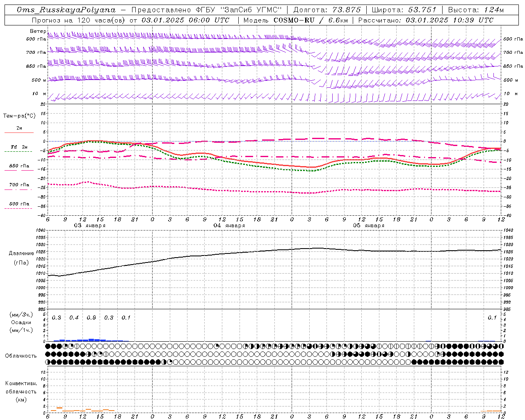
Task: Click the Тем-ра(°C) panel label
Action: pos(19,116)
